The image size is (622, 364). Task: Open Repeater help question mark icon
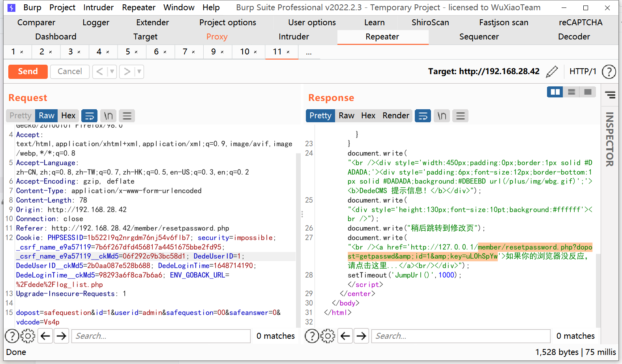[x=609, y=72]
